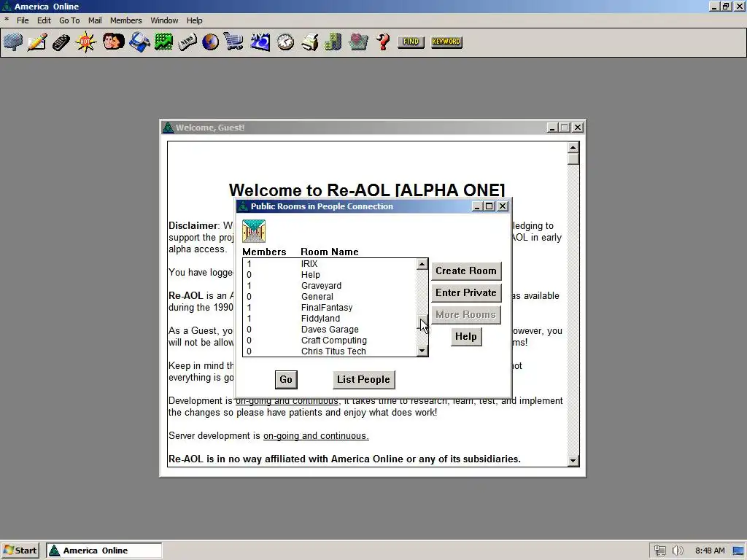
Task: Click the Welcome window scroll-up arrow
Action: click(573, 147)
